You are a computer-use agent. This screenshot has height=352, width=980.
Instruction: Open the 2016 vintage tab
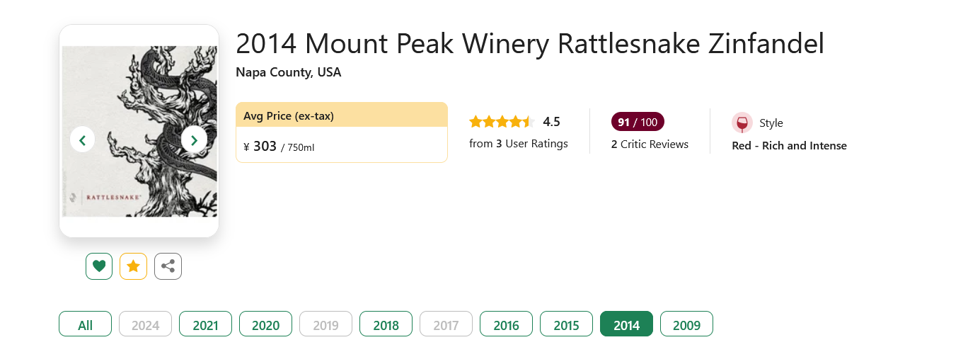[506, 324]
